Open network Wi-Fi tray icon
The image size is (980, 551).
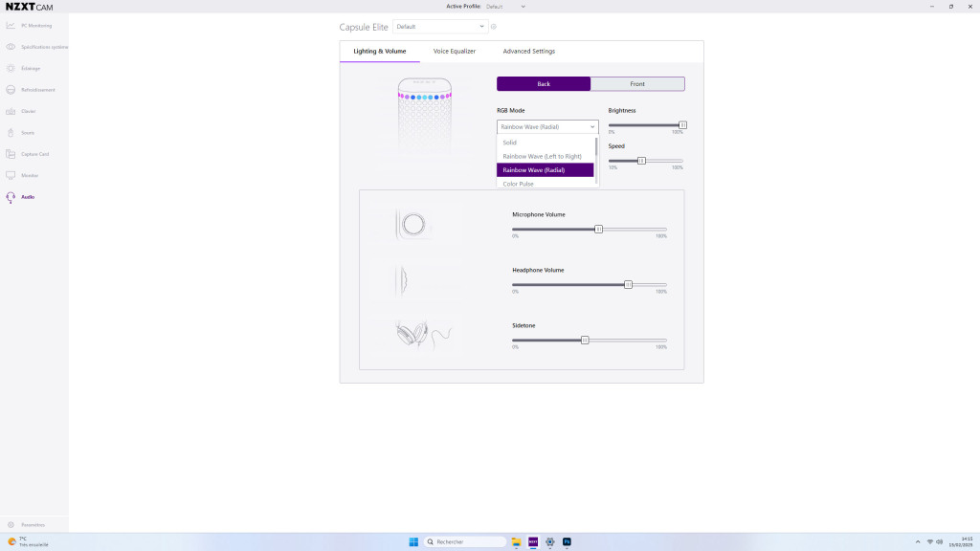(x=930, y=541)
